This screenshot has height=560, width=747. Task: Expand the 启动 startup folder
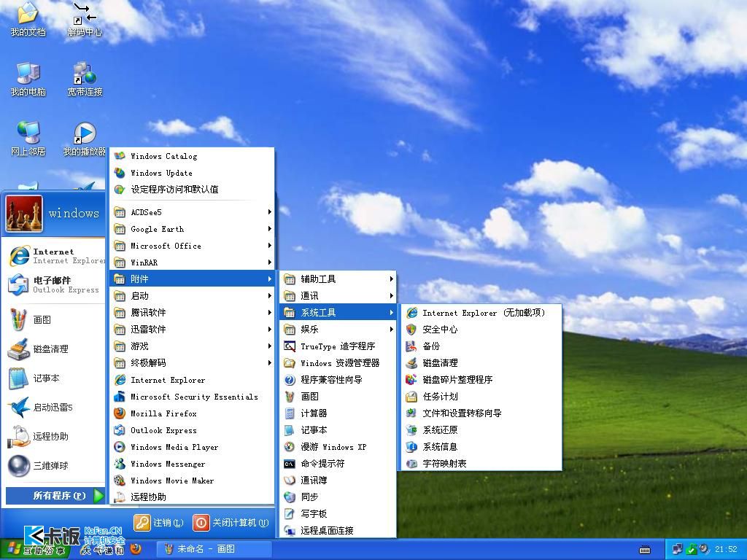pyautogui.click(x=192, y=296)
